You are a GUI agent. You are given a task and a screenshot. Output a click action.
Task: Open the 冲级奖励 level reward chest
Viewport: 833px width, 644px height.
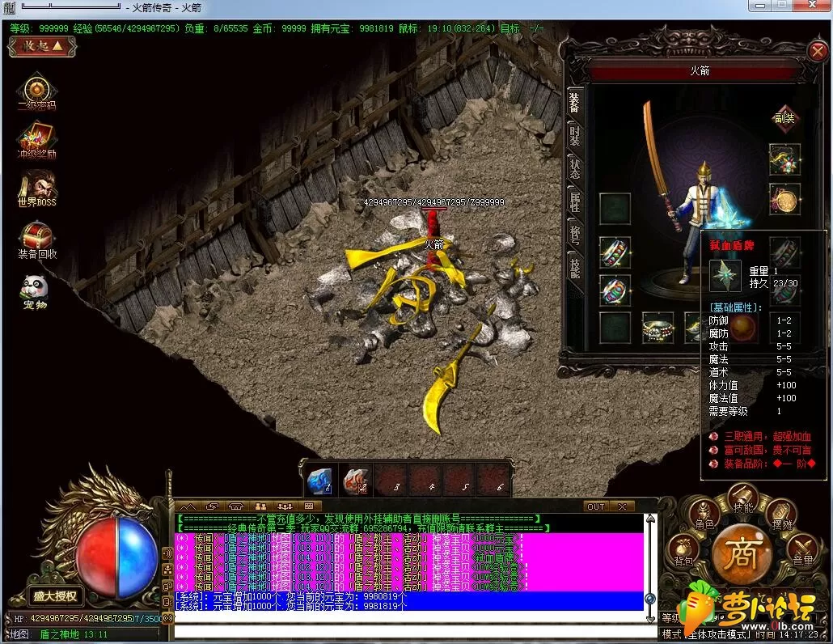36,140
